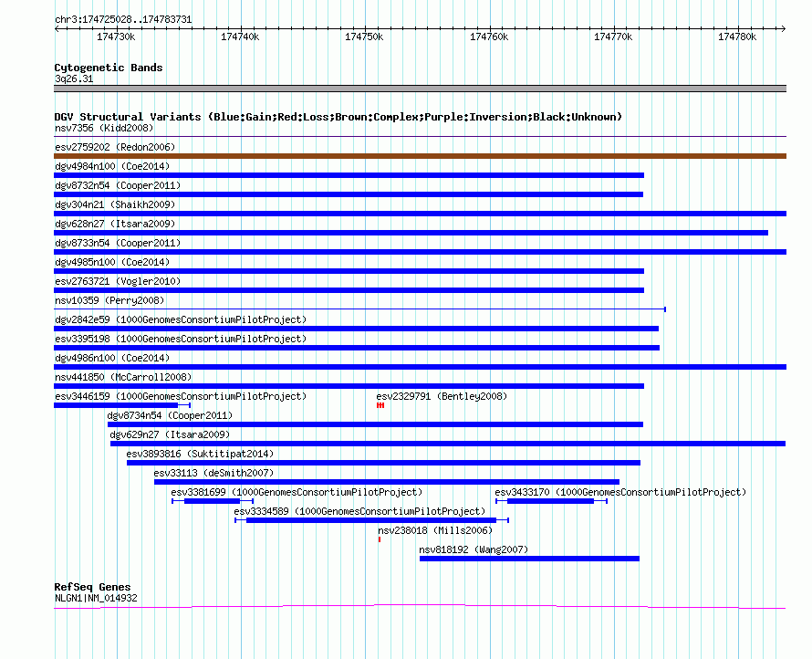Viewport: 812px width, 659px height.
Task: Click the dgv4985n100 (Coe2014) label
Action: coord(112,262)
